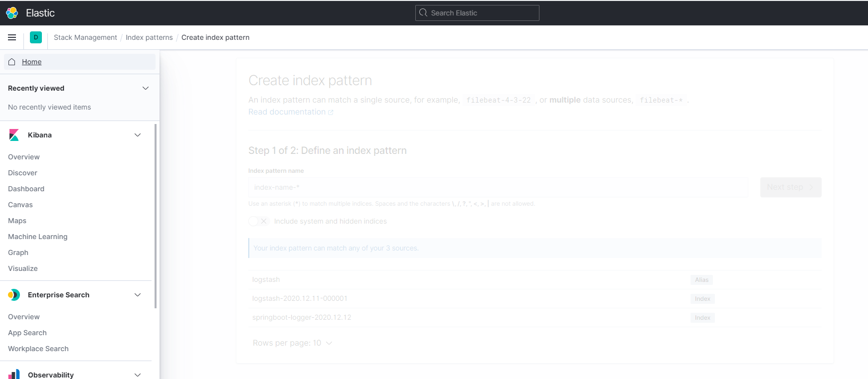Open Machine Learning
This screenshot has height=379, width=868.
38,237
